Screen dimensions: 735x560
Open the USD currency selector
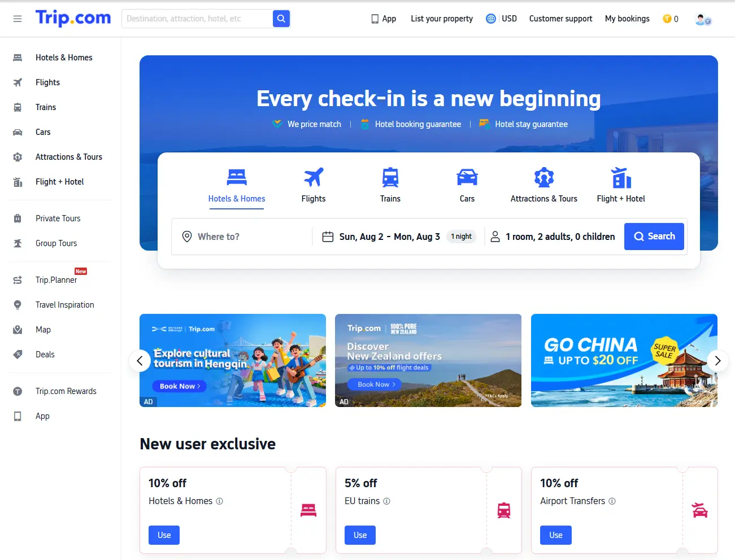[509, 19]
